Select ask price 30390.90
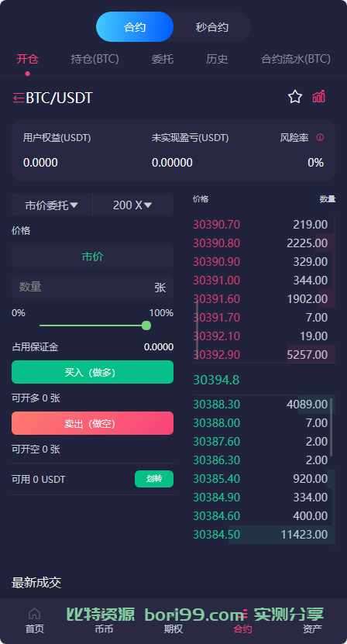 (x=216, y=262)
